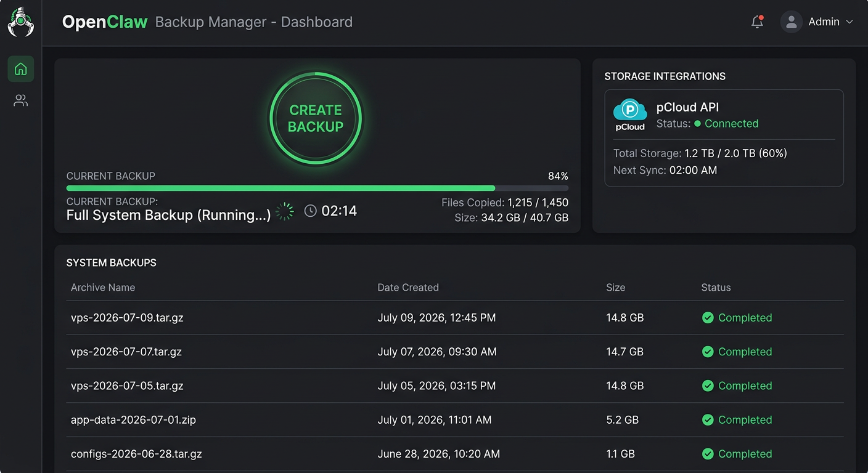Image resolution: width=868 pixels, height=473 pixels.
Task: Go to the Home dashboard sidebar icon
Action: (21, 69)
